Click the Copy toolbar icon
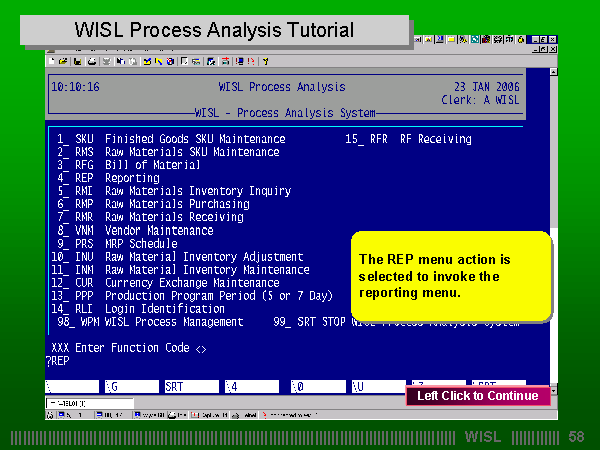Image resolution: width=600 pixels, height=450 pixels. tap(120, 61)
